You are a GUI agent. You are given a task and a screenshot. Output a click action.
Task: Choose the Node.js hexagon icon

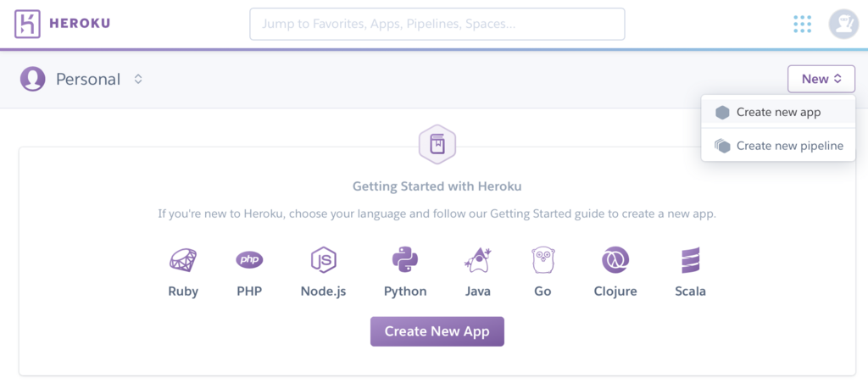tap(323, 259)
